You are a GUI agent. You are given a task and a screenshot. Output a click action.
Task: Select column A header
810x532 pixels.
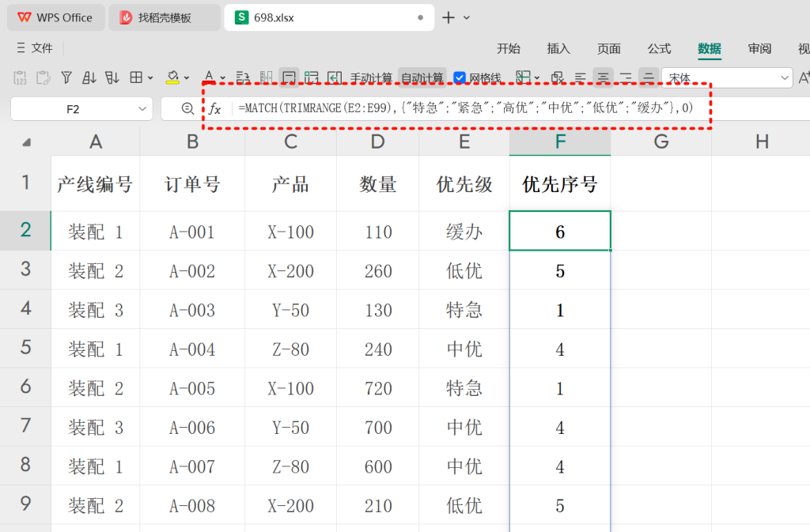click(96, 141)
